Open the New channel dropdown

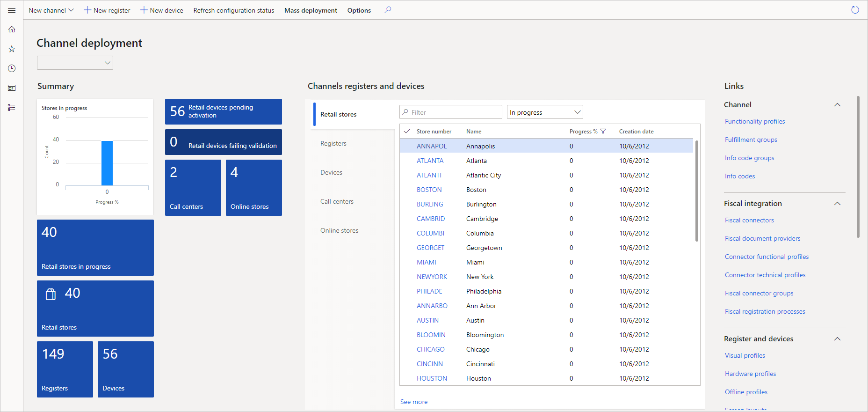tap(51, 10)
